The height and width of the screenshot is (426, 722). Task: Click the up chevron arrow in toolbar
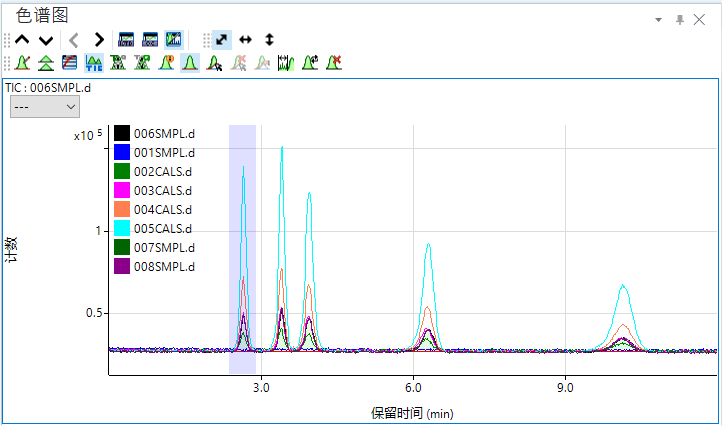click(x=22, y=40)
